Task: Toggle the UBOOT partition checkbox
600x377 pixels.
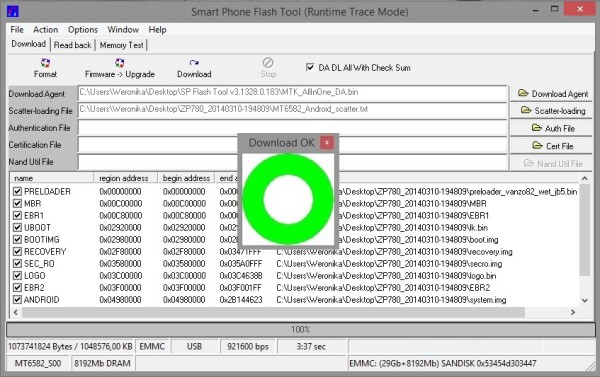Action: (x=17, y=227)
